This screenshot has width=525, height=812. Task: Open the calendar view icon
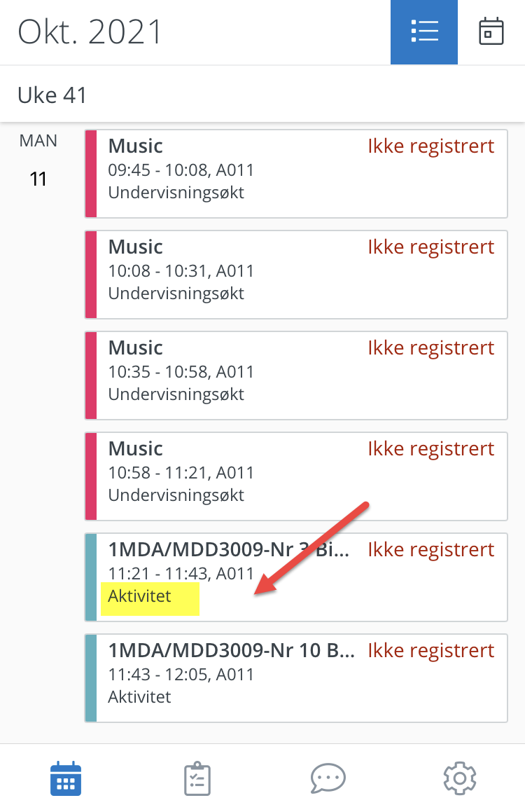click(x=491, y=32)
